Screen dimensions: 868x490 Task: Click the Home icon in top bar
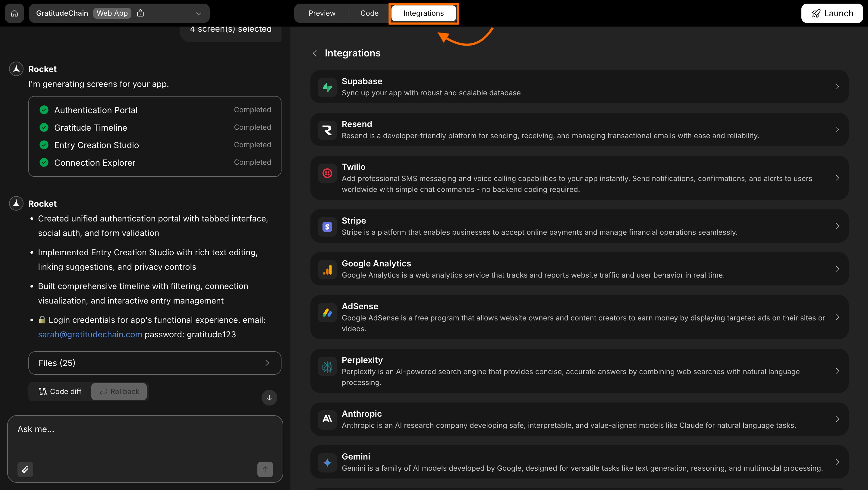pos(14,13)
